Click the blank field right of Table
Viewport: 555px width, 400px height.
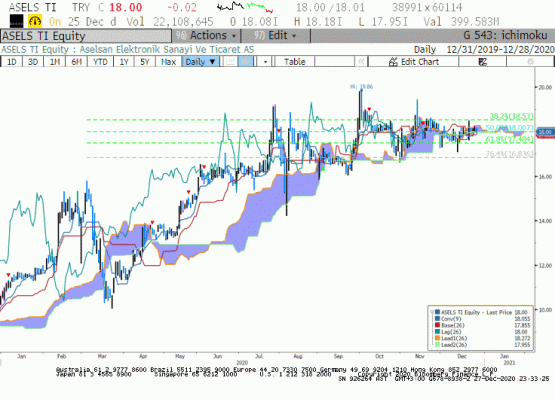pyautogui.click(x=334, y=62)
